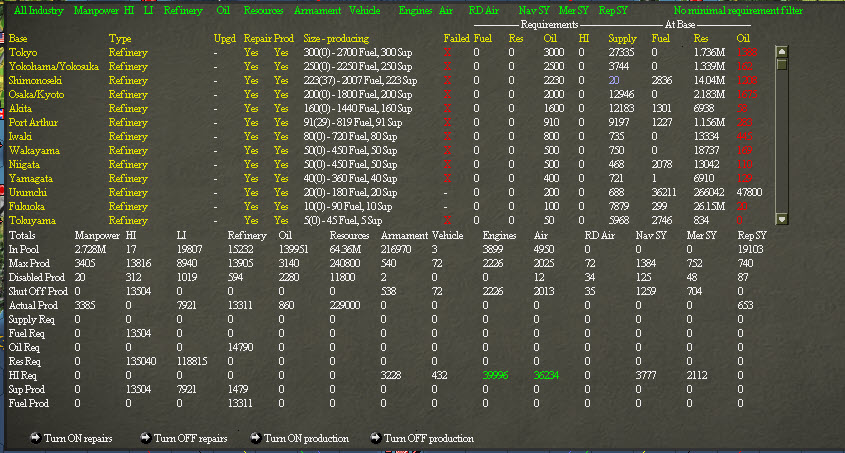The width and height of the screenshot is (845, 453).
Task: Click the Turn ON production arrow icon
Action: (255, 438)
